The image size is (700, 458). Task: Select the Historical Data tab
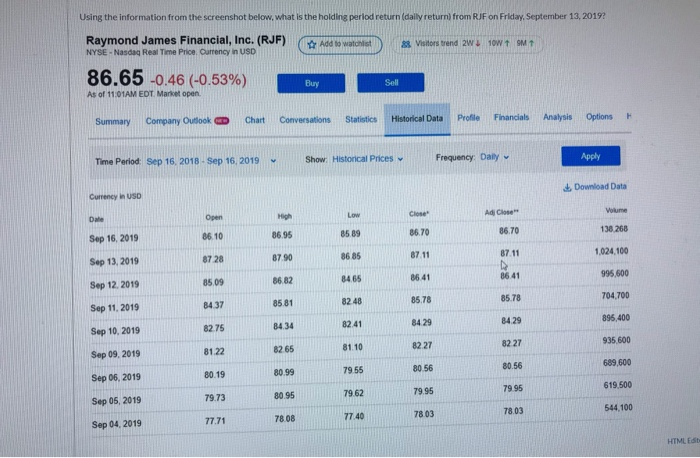(x=417, y=119)
